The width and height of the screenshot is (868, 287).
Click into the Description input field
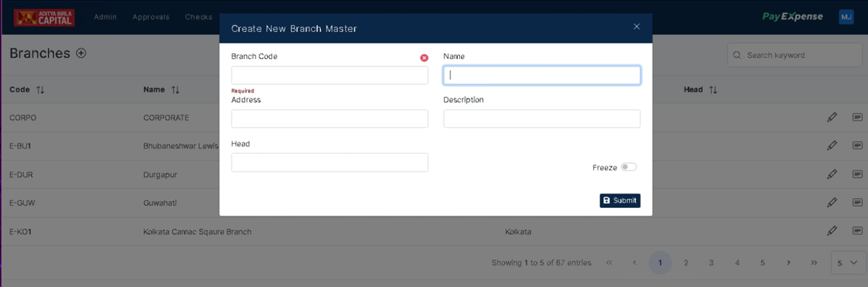pos(542,118)
